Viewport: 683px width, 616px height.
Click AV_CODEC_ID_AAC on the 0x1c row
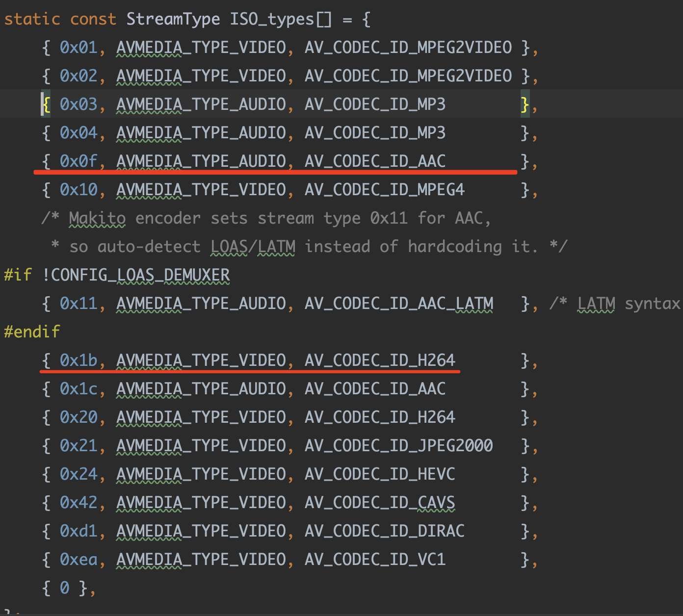coord(375,389)
